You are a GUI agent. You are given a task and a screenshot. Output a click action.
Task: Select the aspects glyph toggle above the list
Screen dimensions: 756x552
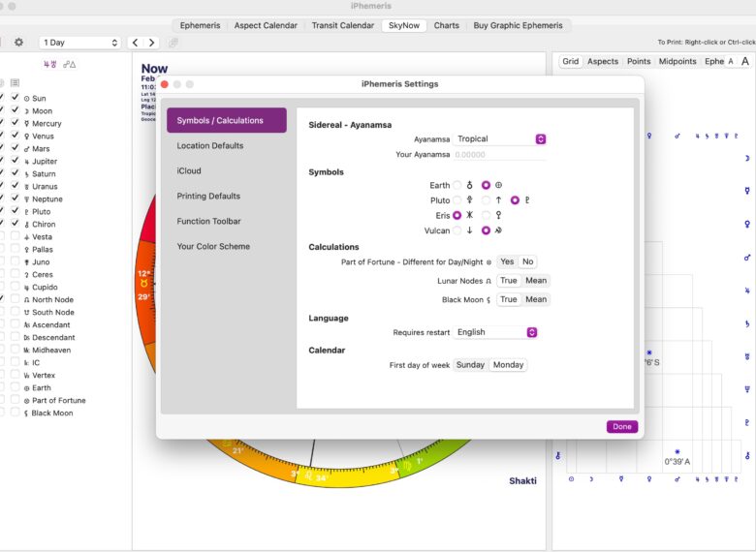point(70,64)
